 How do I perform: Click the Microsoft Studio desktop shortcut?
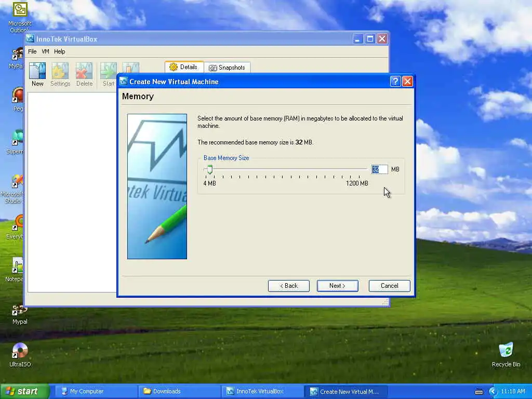click(x=13, y=188)
